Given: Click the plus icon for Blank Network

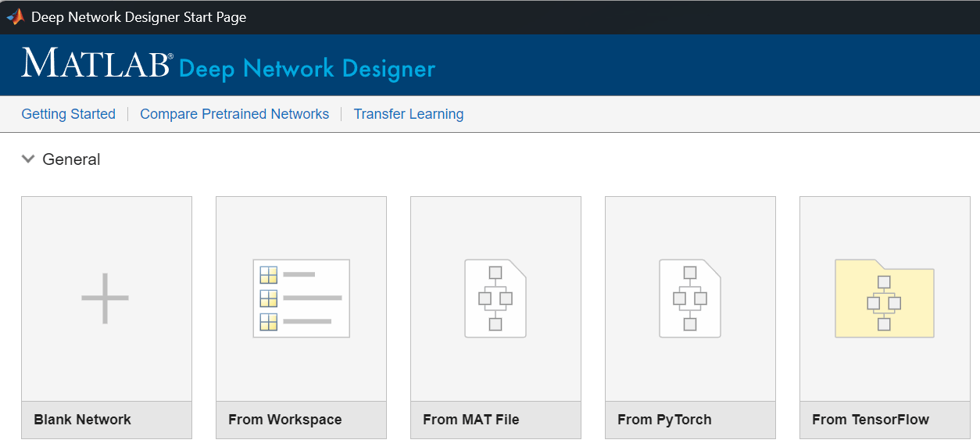Looking at the screenshot, I should point(106,298).
